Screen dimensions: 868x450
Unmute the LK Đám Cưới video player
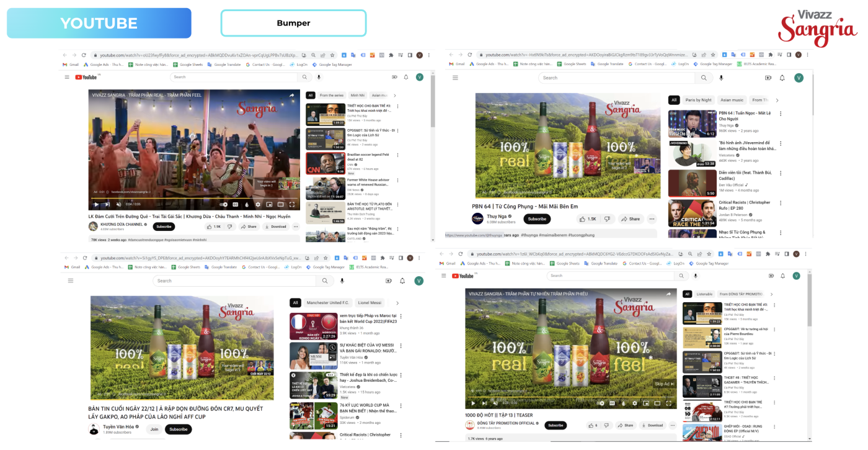(x=118, y=204)
